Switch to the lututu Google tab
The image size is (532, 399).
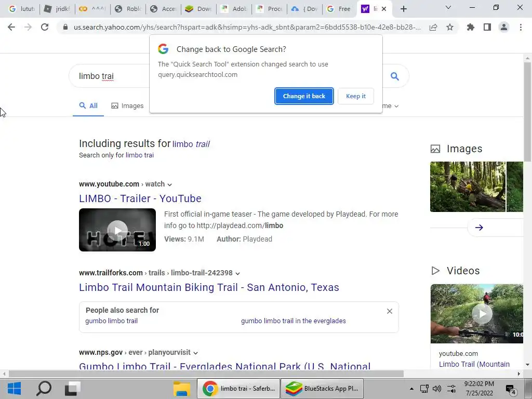coord(22,9)
